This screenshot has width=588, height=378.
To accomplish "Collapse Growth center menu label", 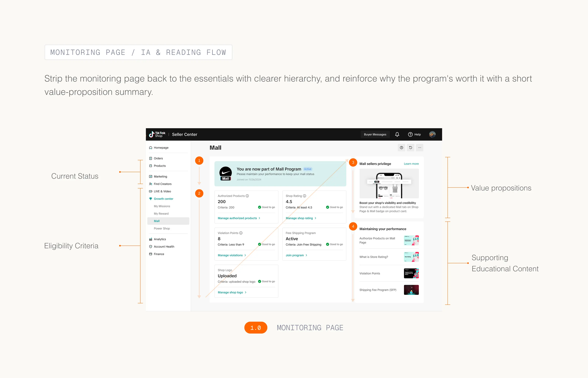I will (163, 199).
